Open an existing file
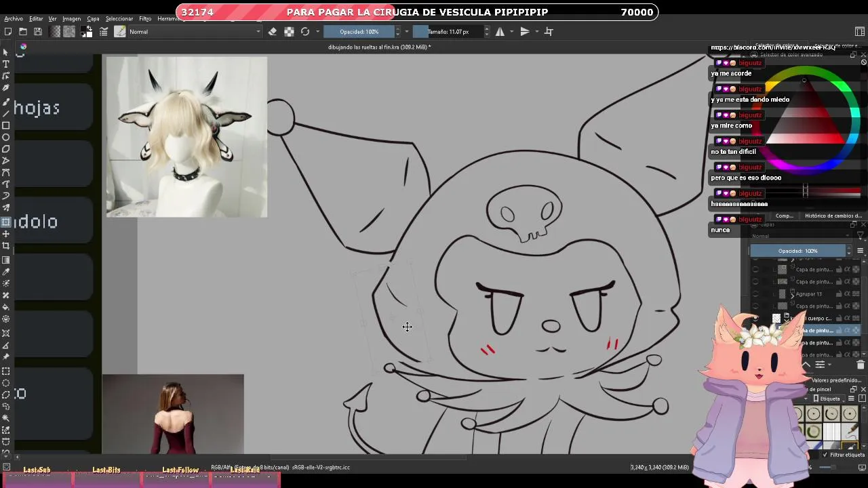Image resolution: width=868 pixels, height=488 pixels. tap(22, 31)
